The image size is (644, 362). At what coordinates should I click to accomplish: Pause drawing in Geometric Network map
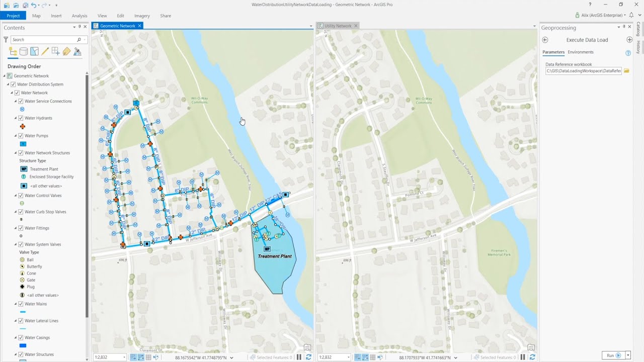299,357
